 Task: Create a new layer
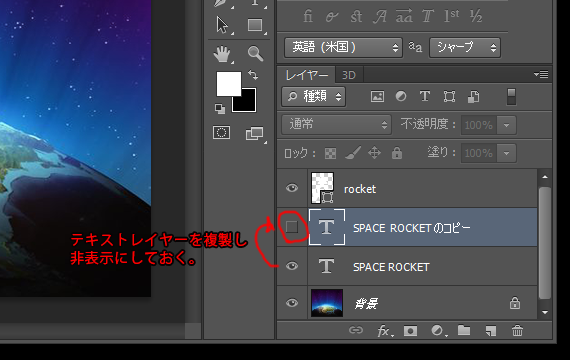point(490,331)
